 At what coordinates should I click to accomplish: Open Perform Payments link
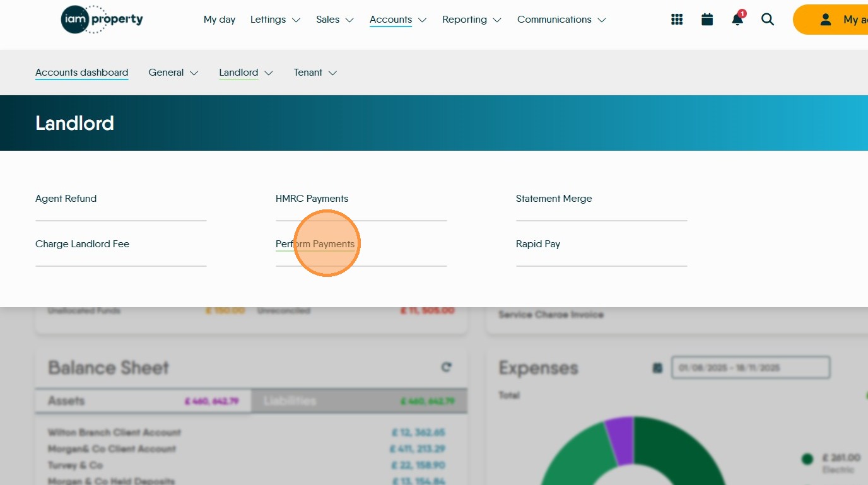(315, 244)
